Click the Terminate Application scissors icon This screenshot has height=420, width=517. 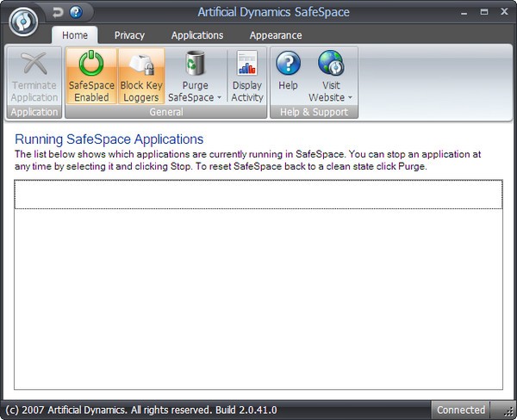click(34, 64)
